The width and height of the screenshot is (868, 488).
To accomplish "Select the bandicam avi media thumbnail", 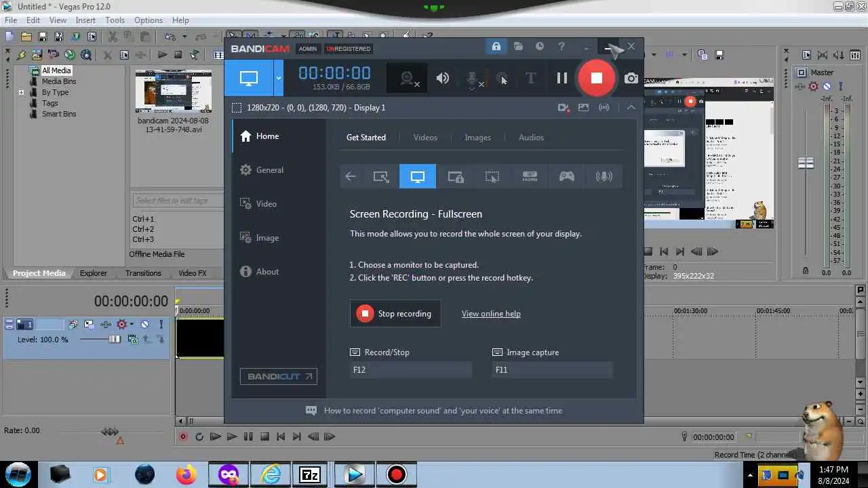I will (173, 91).
